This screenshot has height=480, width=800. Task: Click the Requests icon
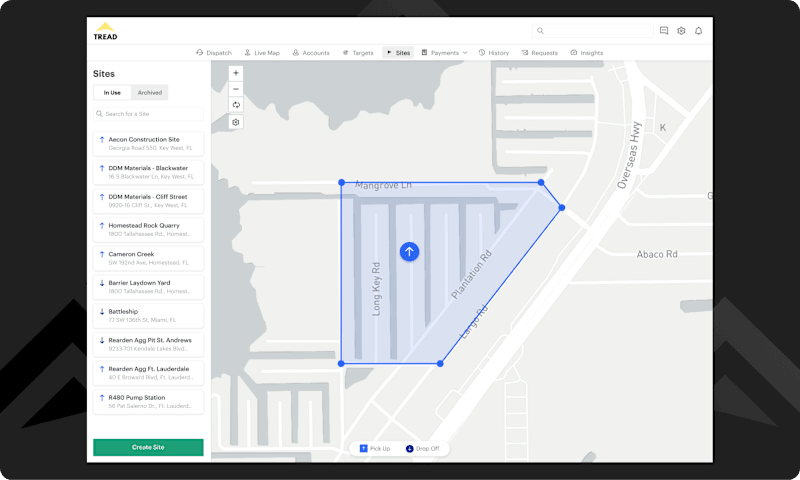coord(524,53)
